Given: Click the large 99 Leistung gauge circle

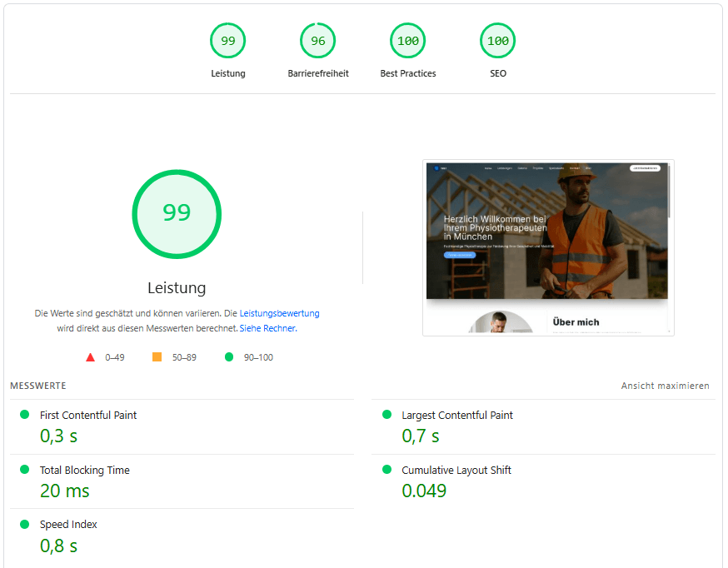Looking at the screenshot, I should click(177, 213).
